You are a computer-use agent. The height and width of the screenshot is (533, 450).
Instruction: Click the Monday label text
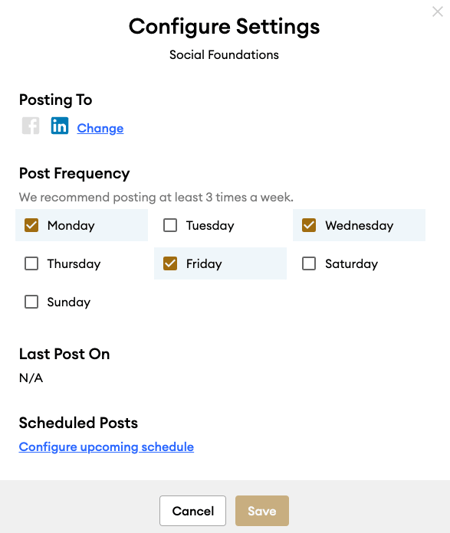tap(71, 226)
